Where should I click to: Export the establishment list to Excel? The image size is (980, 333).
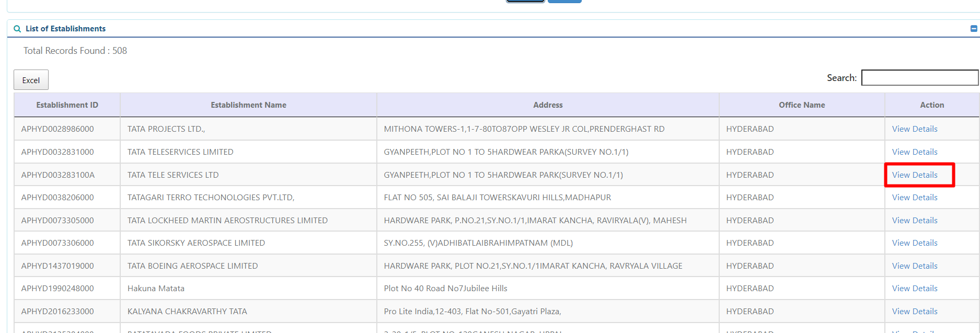click(x=31, y=80)
